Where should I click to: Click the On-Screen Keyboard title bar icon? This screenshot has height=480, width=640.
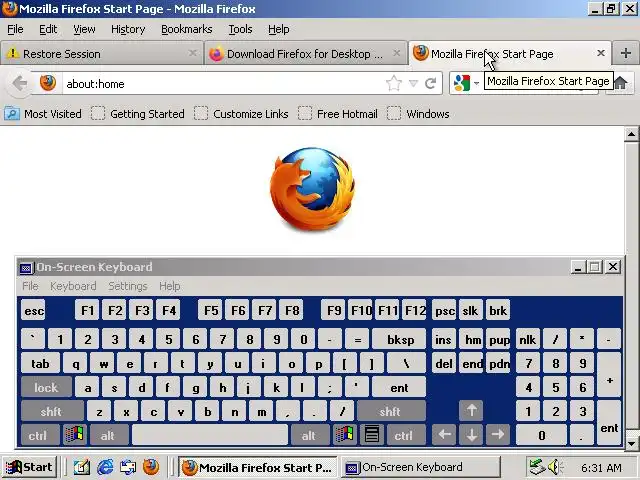(26, 267)
